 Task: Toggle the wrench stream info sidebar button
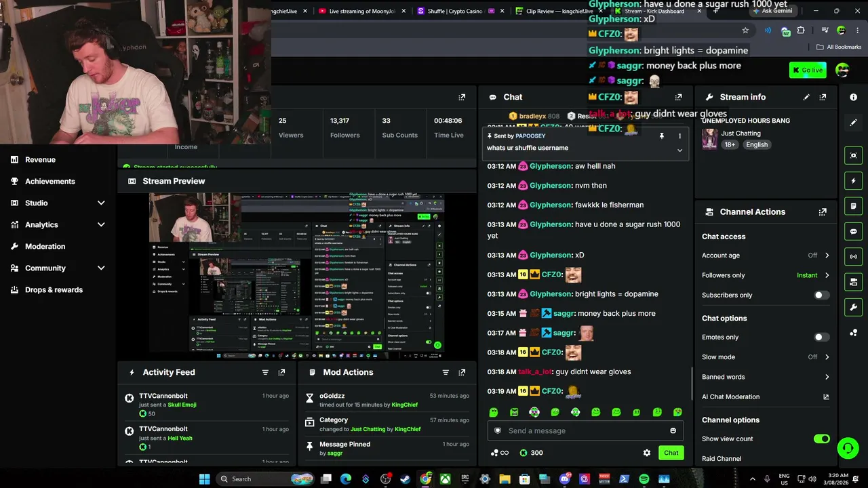[x=853, y=307]
